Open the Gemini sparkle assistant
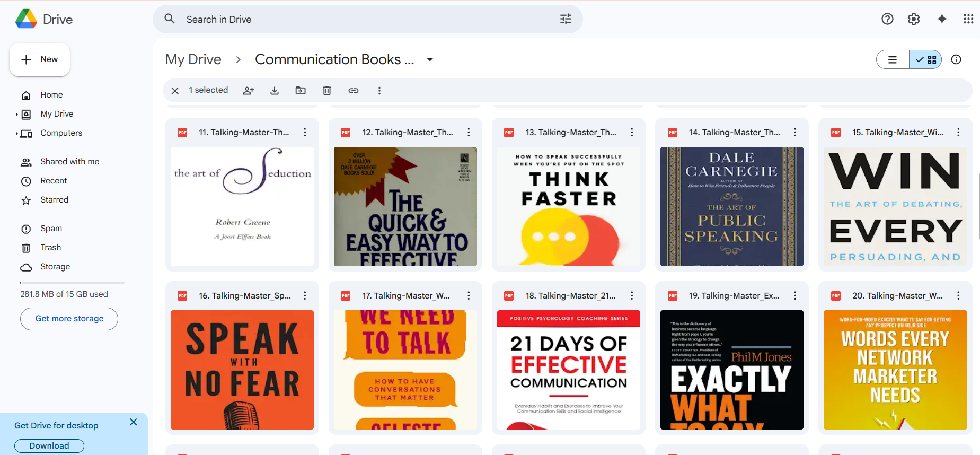 (942, 19)
